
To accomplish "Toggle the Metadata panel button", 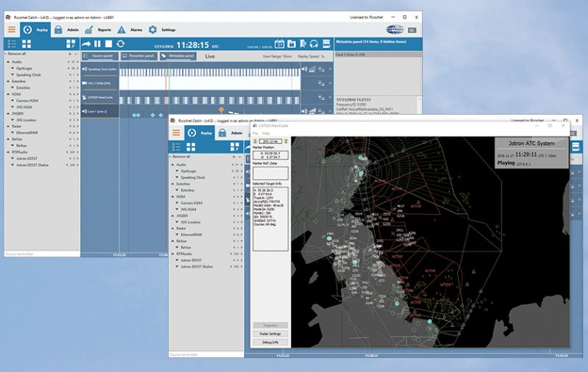I will 178,56.
